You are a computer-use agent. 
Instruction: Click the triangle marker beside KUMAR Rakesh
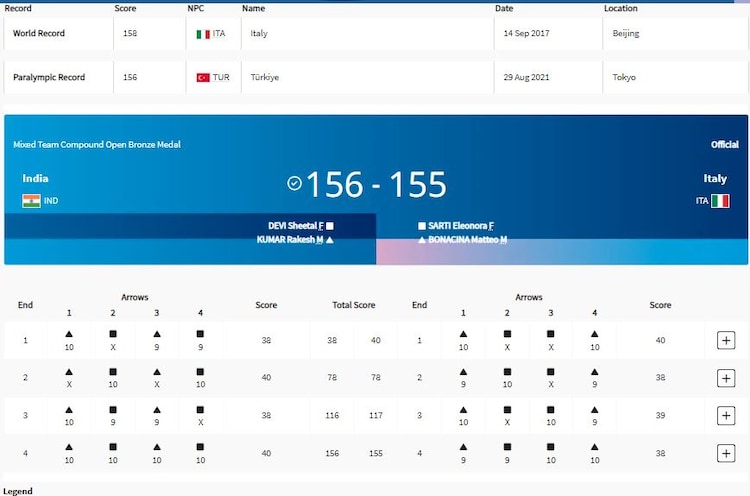click(329, 240)
